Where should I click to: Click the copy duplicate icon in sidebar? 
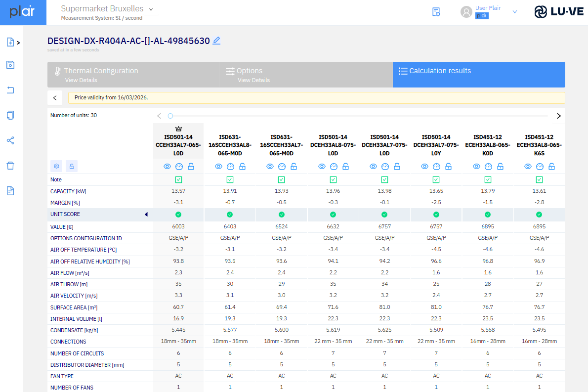coord(10,115)
